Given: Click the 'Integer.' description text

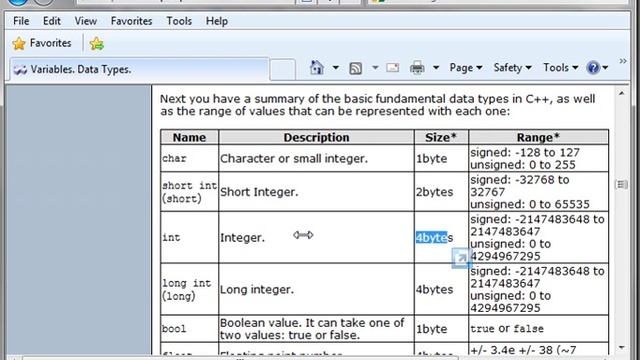Looking at the screenshot, I should [x=242, y=238].
